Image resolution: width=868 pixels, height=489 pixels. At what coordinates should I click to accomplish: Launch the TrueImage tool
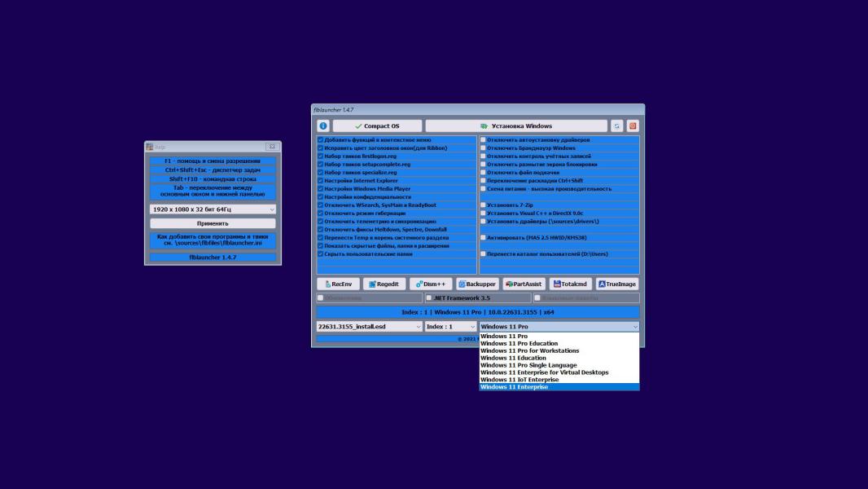click(x=617, y=284)
